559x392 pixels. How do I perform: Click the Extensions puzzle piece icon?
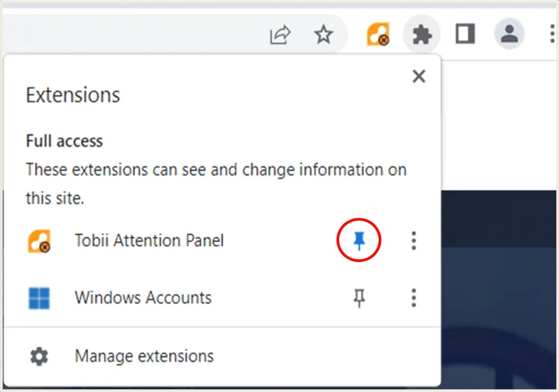(x=422, y=34)
